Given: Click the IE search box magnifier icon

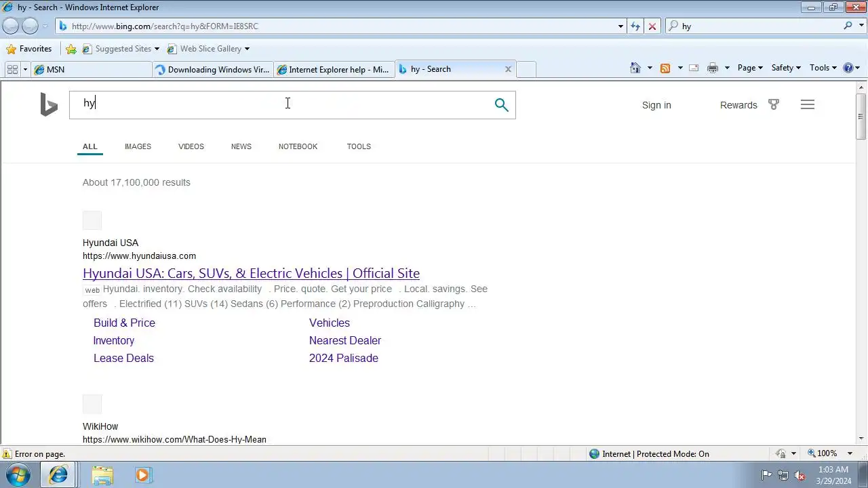Looking at the screenshot, I should (x=848, y=26).
